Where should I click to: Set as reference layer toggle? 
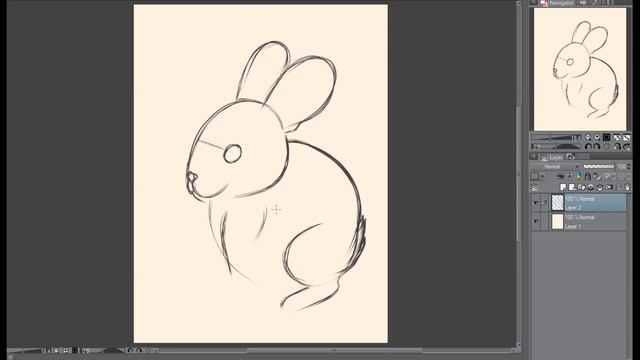pos(569,176)
